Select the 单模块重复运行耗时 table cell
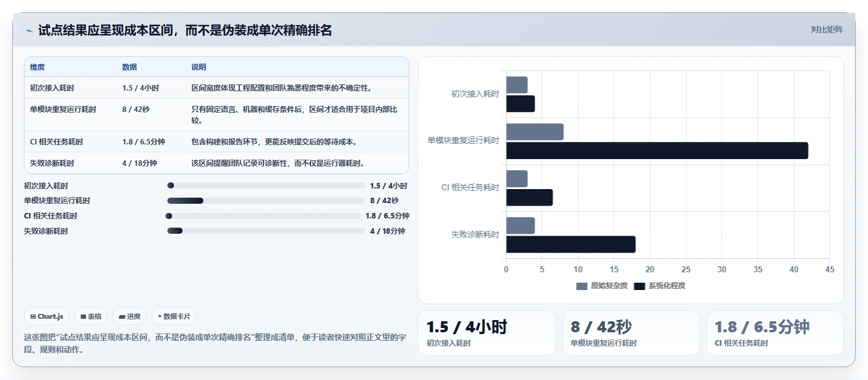Viewport: 868px width, 380px height. pos(63,110)
